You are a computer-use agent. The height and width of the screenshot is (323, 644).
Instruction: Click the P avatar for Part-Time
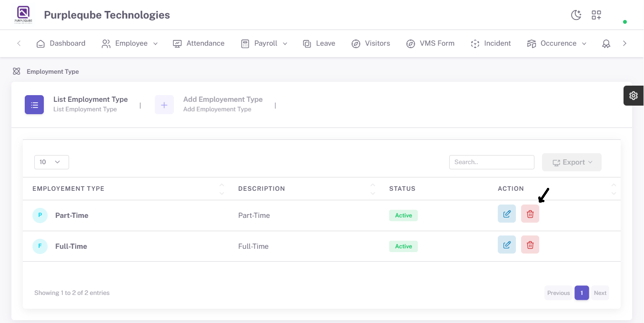[40, 215]
